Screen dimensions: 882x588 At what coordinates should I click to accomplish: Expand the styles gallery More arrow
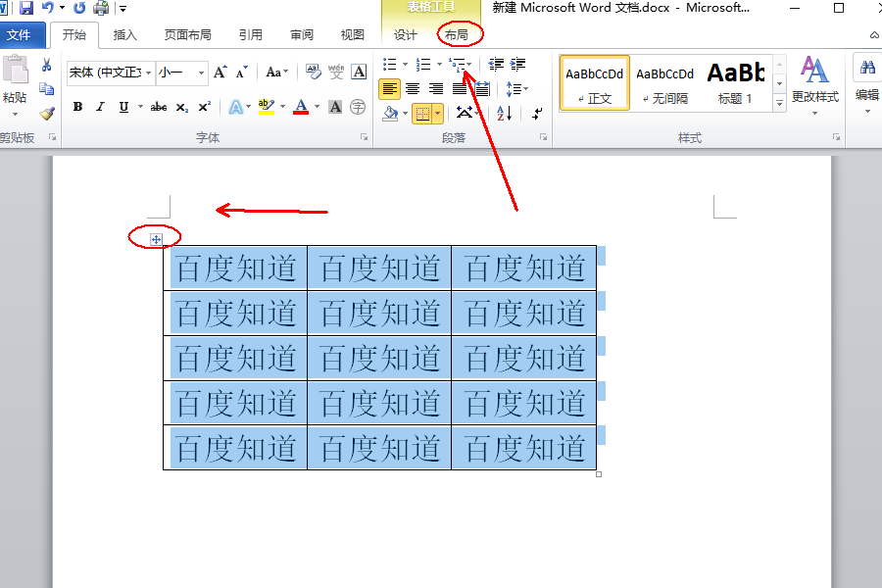[780, 103]
